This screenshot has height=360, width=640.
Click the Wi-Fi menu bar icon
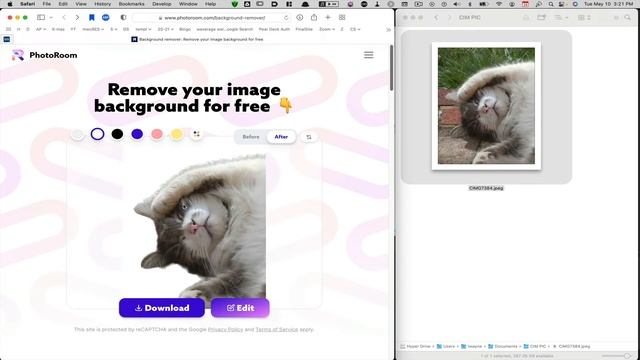pos(498,4)
